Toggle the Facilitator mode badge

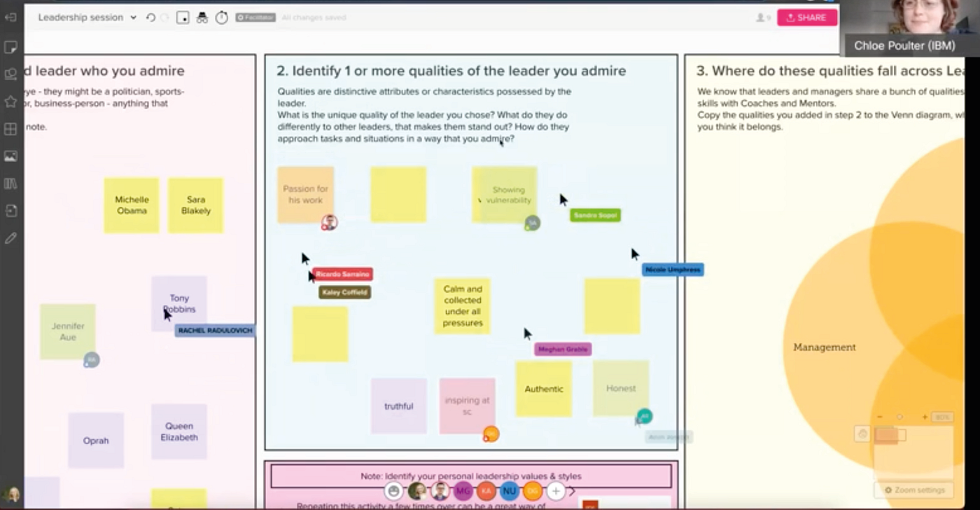pos(255,18)
